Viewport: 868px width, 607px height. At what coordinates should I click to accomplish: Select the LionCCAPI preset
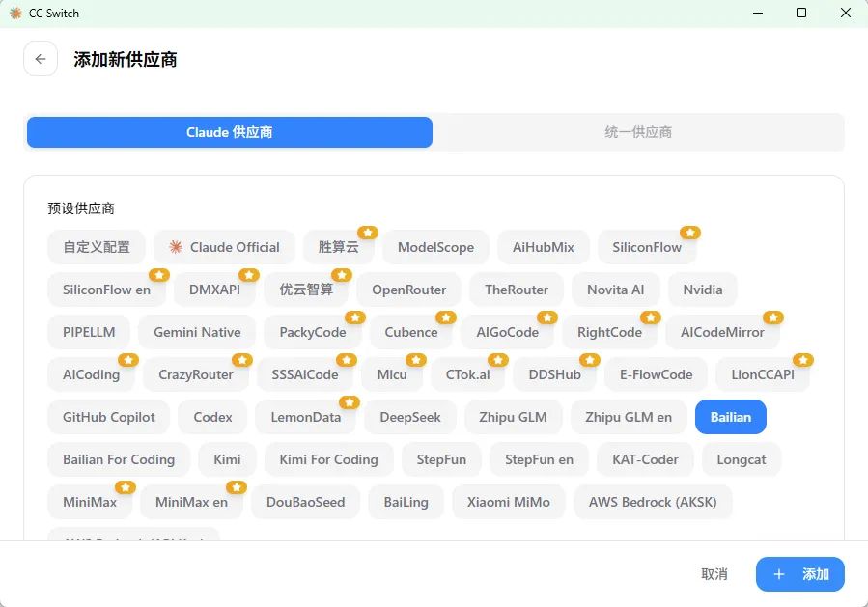point(763,375)
